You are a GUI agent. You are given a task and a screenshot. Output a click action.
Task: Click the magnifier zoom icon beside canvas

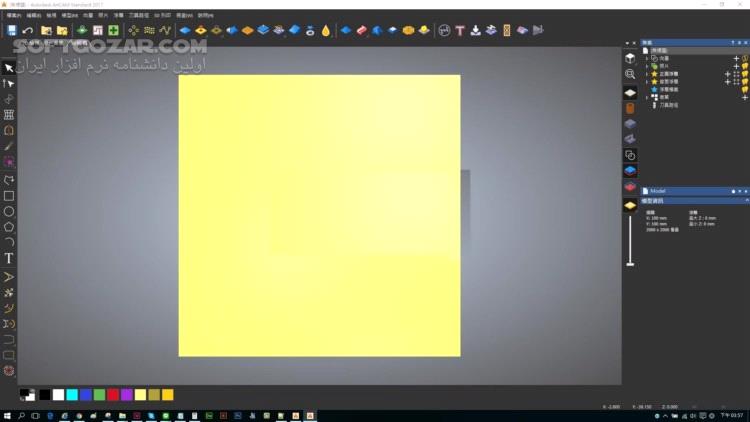click(x=630, y=74)
